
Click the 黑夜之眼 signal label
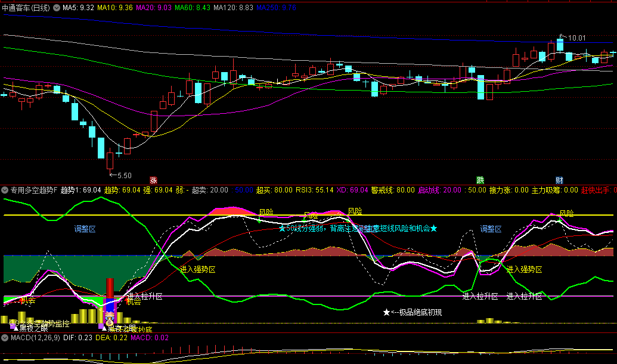34,328
